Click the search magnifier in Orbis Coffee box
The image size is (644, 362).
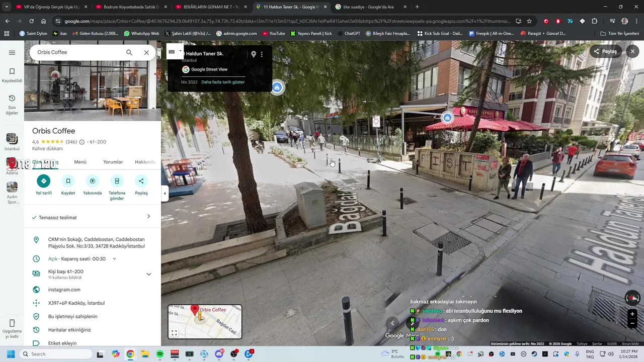click(x=129, y=52)
